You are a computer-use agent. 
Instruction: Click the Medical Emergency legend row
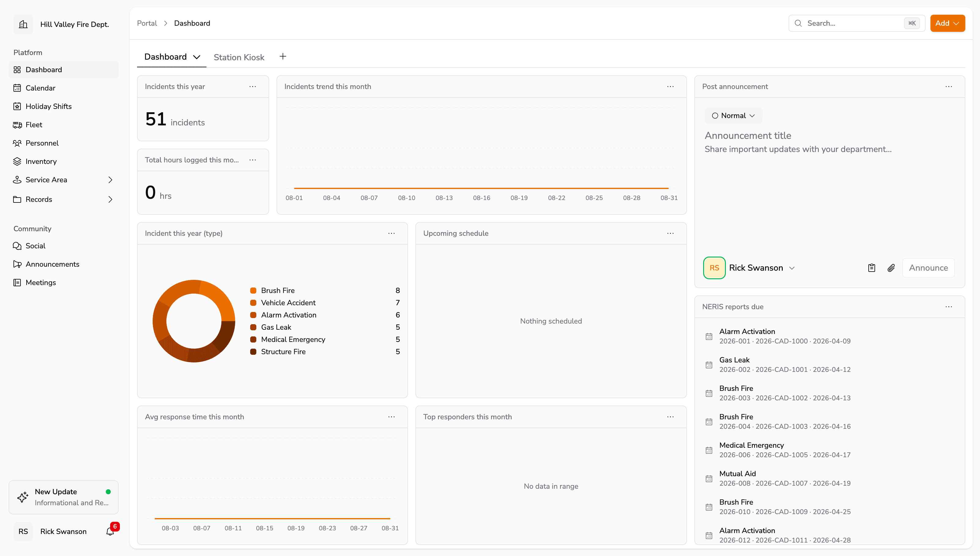[x=325, y=339]
